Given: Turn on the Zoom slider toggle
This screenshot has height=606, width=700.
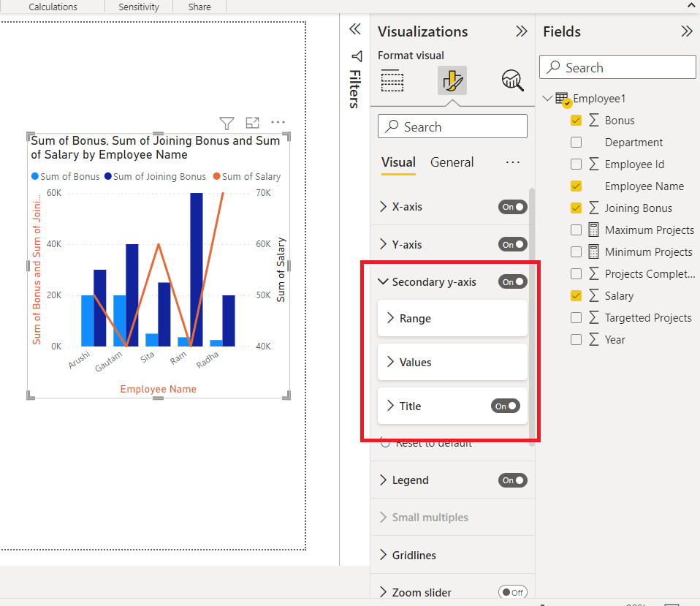Looking at the screenshot, I should point(512,592).
